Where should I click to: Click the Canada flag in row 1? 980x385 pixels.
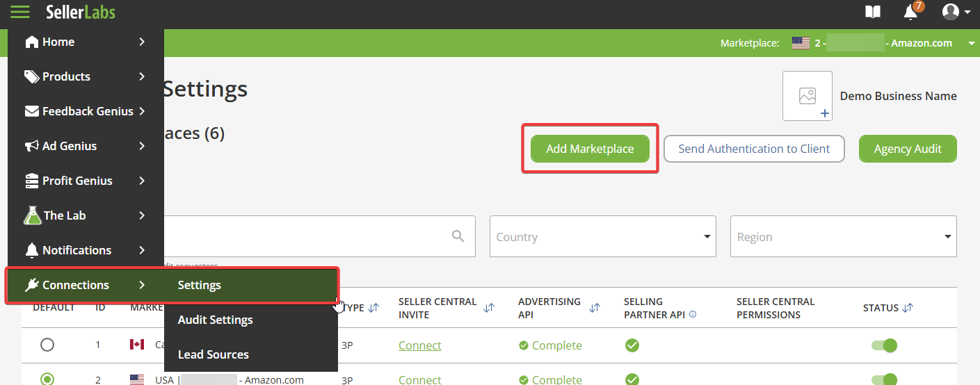pyautogui.click(x=138, y=345)
